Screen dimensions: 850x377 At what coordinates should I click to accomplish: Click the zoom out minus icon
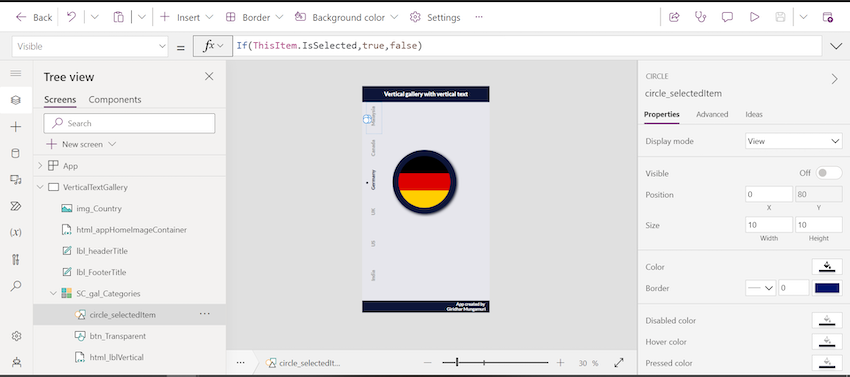(428, 363)
